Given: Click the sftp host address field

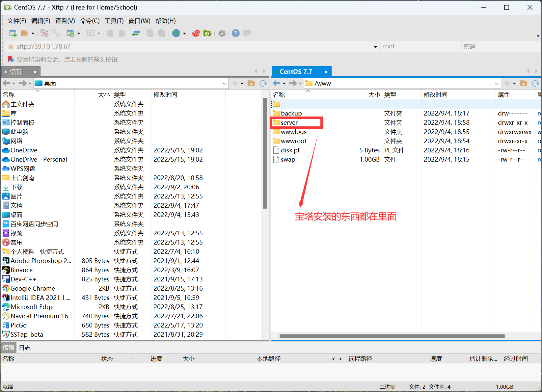Looking at the screenshot, I should 193,47.
